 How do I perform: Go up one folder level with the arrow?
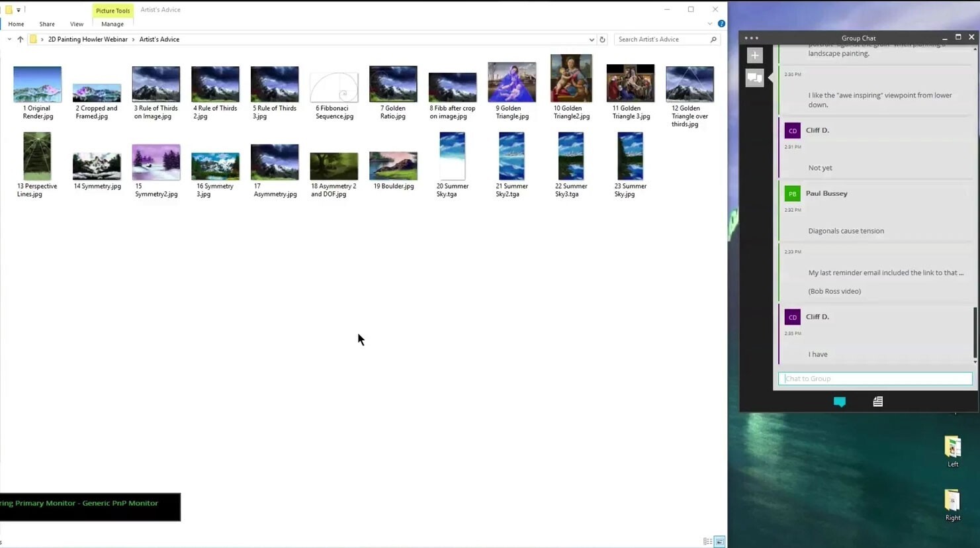pyautogui.click(x=21, y=40)
